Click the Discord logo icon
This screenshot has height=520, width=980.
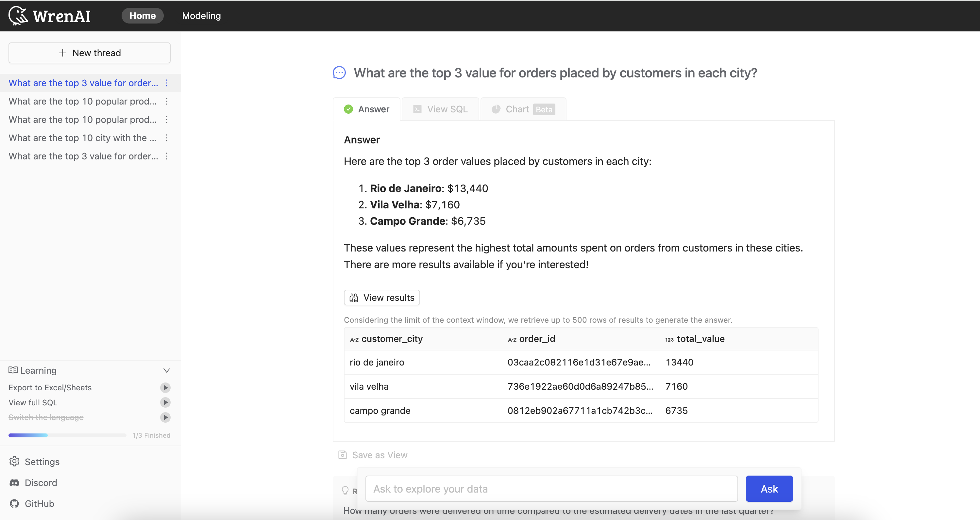pos(14,483)
